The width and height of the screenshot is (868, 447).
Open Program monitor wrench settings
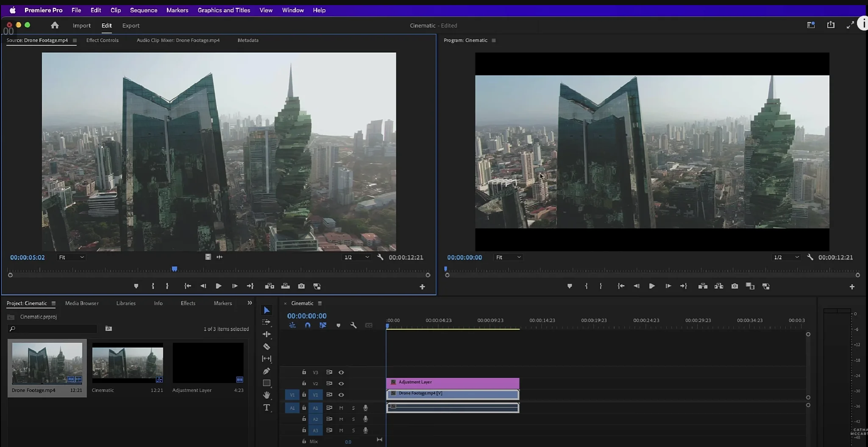click(x=810, y=257)
